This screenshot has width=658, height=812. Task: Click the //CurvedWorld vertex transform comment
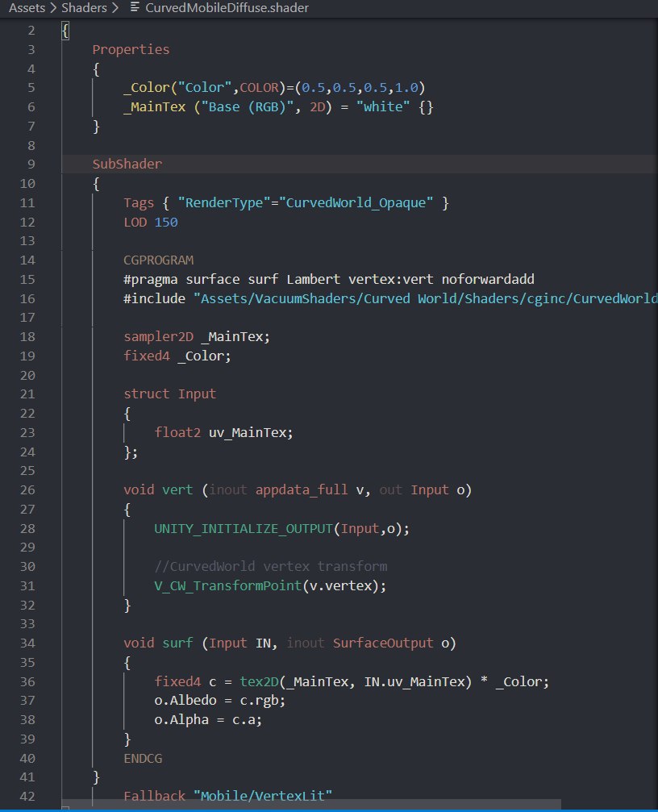pyautogui.click(x=271, y=567)
